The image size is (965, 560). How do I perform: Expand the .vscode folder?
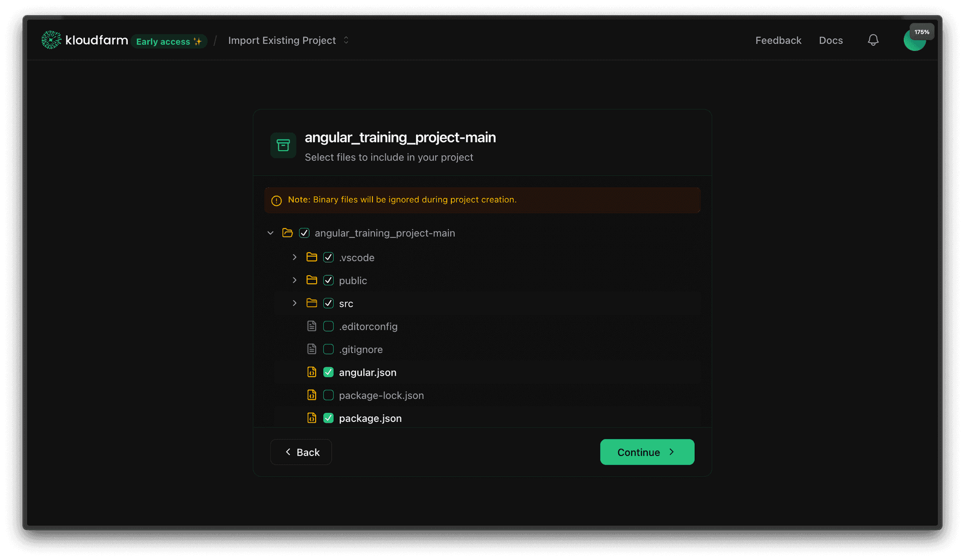[295, 257]
